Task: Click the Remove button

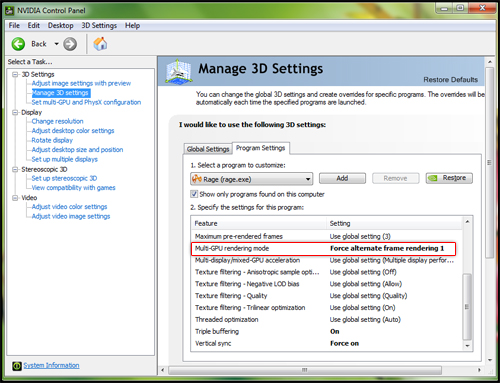Action: tap(396, 178)
